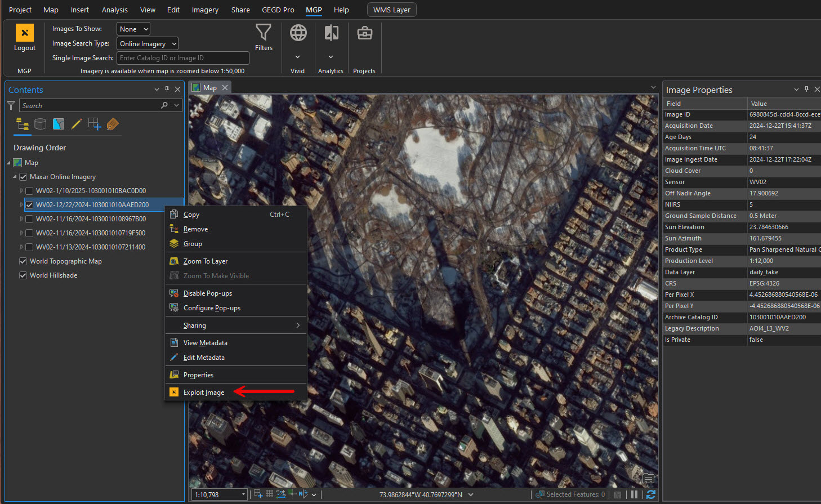Click the Vivid globe icon
Image resolution: width=821 pixels, height=504 pixels.
pos(298,33)
